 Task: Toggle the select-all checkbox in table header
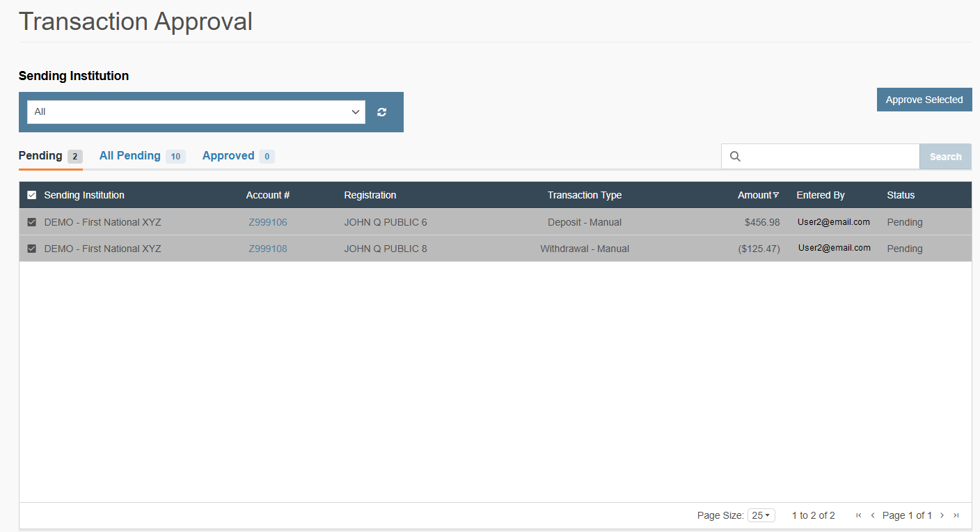[31, 195]
